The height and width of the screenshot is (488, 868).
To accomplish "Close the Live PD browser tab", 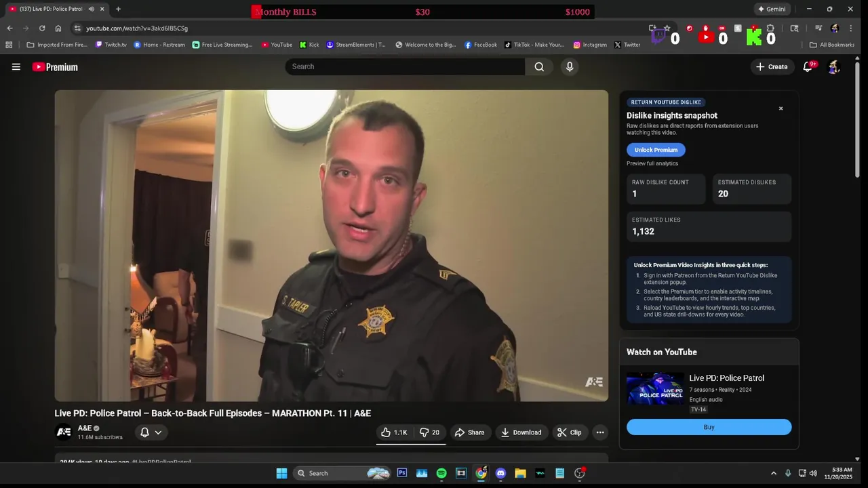I will pos(102,9).
